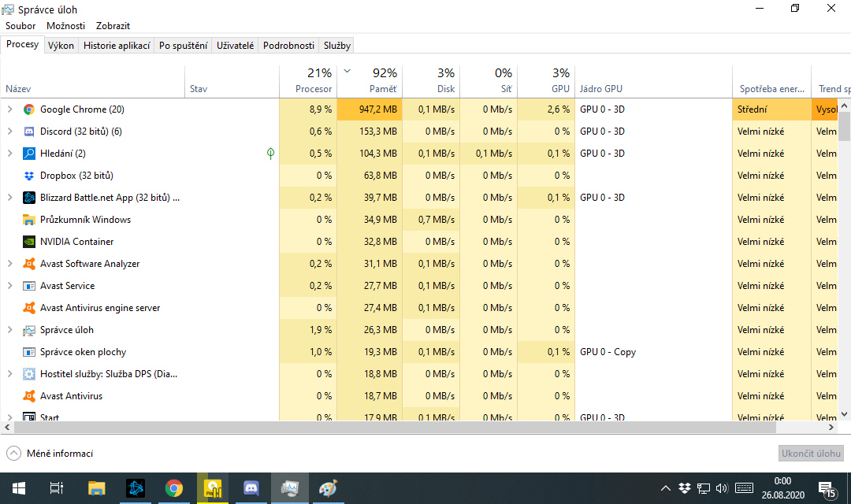Open File Explorer from the taskbar

[97, 488]
